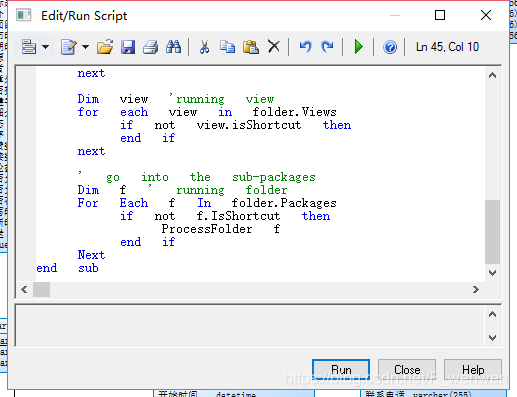Click the Help button
Image resolution: width=517 pixels, height=397 pixels.
(473, 370)
